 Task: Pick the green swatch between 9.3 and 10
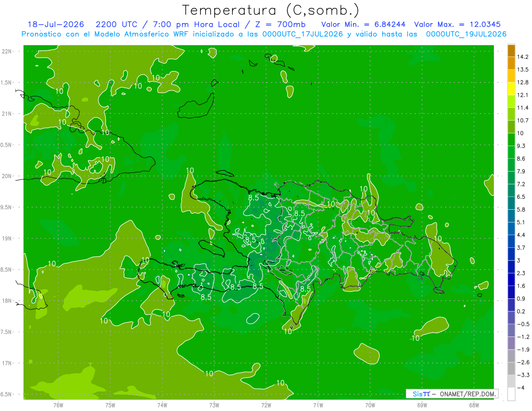[511, 140]
